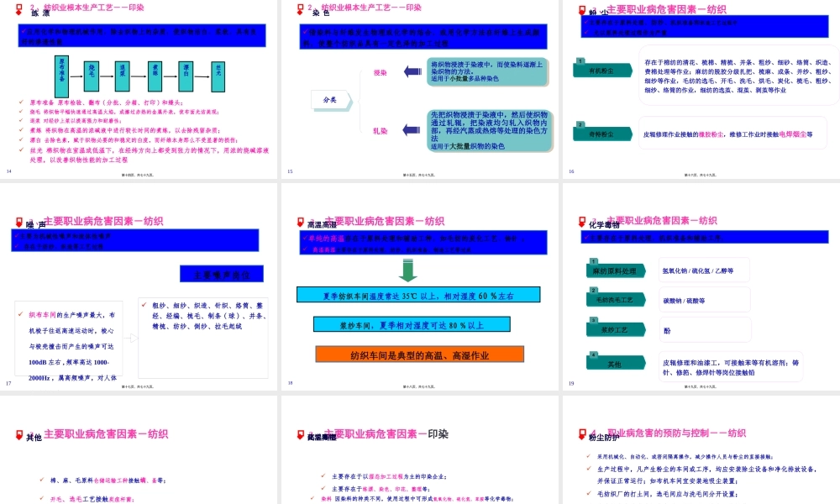The height and width of the screenshot is (504, 840).
Task: Click the red bookmark icon beside 化学毒物 title
Action: click(x=582, y=222)
